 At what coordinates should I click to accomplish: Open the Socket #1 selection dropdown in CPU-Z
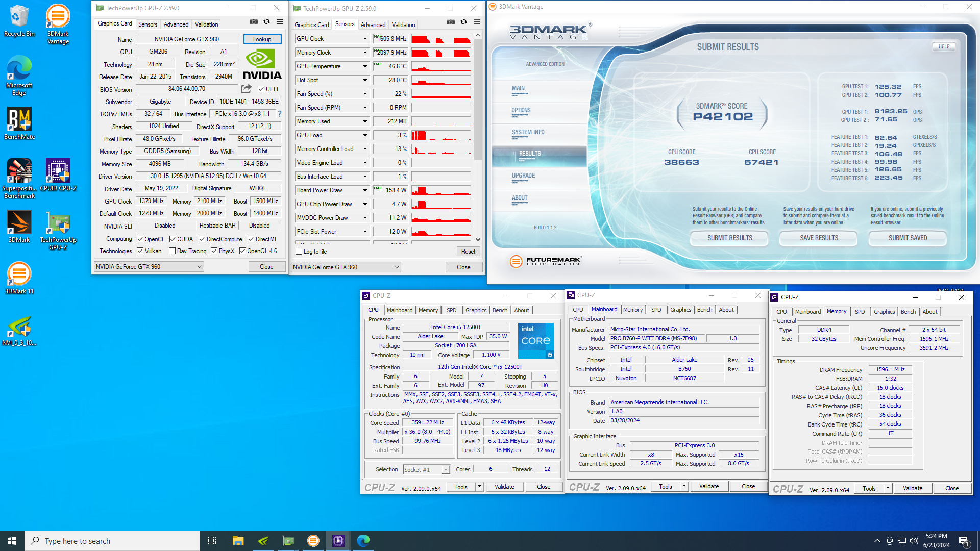(x=426, y=470)
